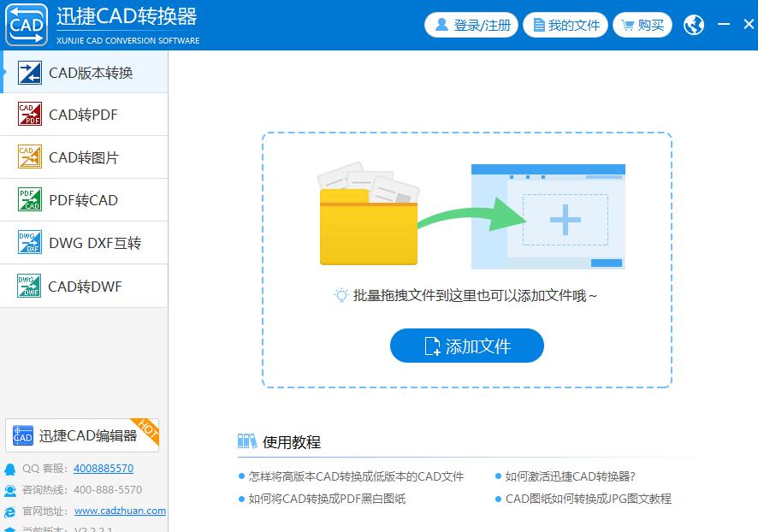Select the DWG DXF互转 tool
Viewport: 758px width, 532px height.
[83, 243]
